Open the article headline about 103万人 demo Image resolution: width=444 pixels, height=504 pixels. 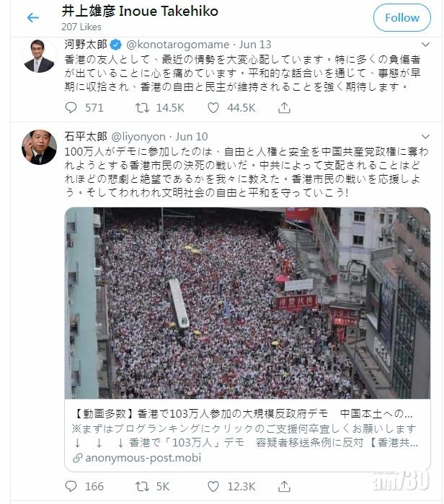point(243,414)
